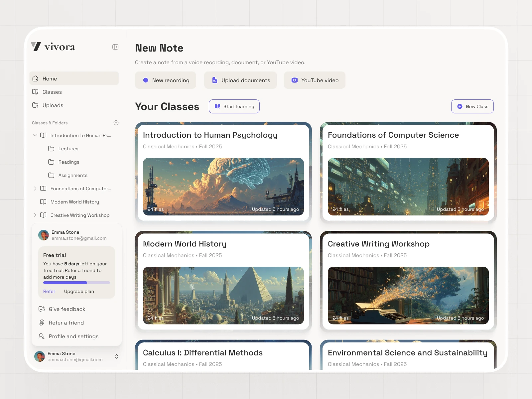Create a New Class
This screenshot has width=532, height=399.
pyautogui.click(x=472, y=106)
